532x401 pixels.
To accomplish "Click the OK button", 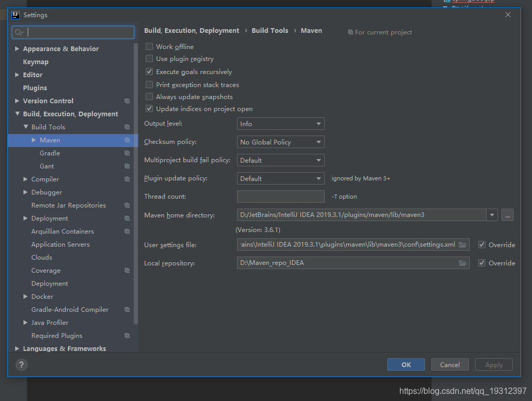I will click(x=406, y=364).
